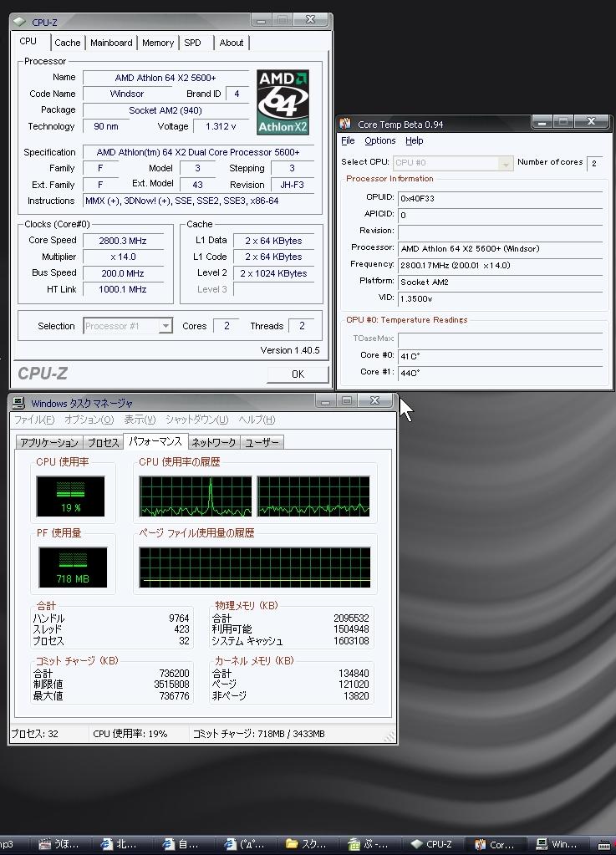
Task: Switch to ネットワーク tab in Task Manager
Action: (x=214, y=442)
